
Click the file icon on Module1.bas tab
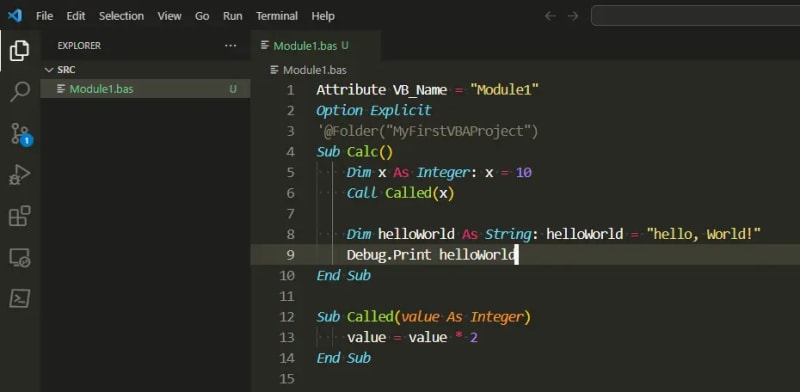point(265,45)
